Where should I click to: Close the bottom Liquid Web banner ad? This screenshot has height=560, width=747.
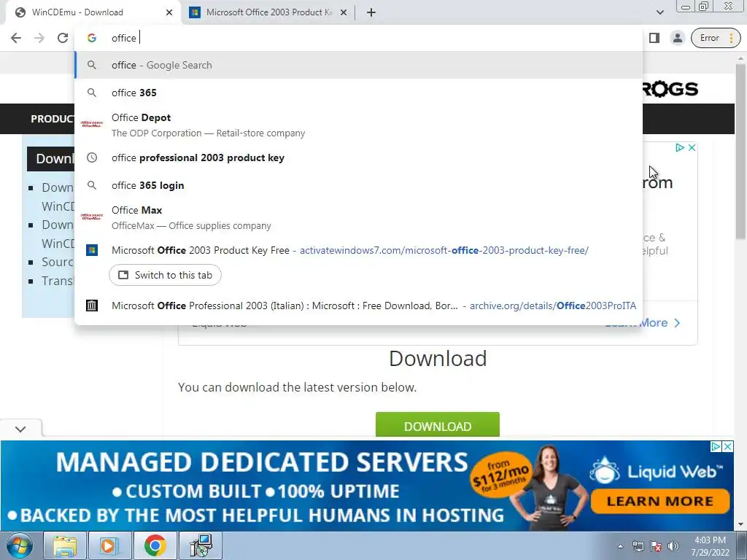coord(728,447)
